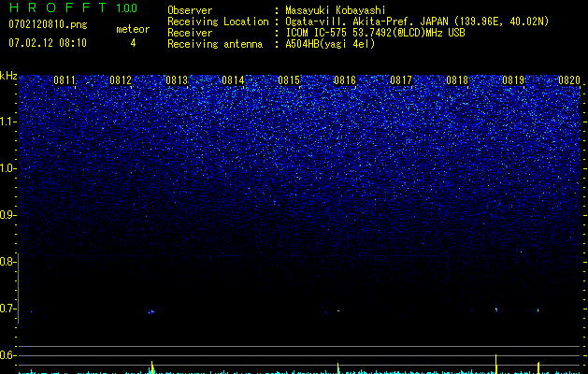Click the 0816 time marker
Viewport: 588px width, 374px height.
point(345,80)
